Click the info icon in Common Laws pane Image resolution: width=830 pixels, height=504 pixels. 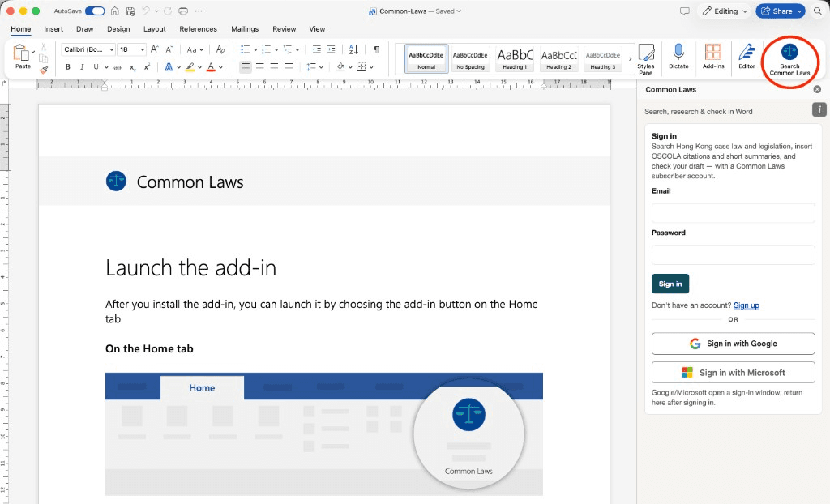(819, 109)
